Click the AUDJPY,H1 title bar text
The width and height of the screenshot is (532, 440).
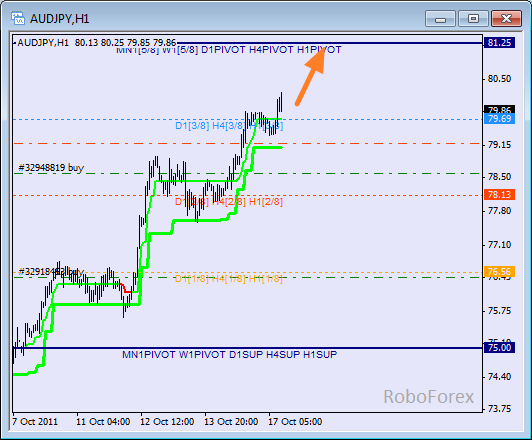coord(60,19)
